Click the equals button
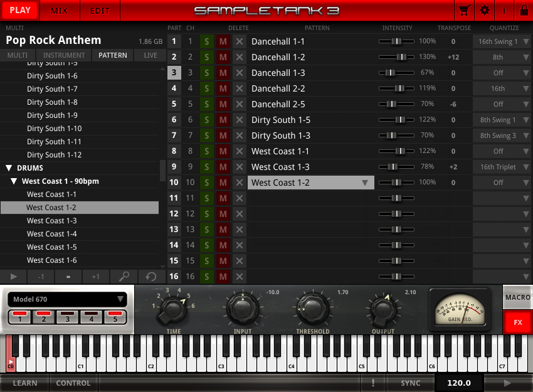 (x=68, y=277)
